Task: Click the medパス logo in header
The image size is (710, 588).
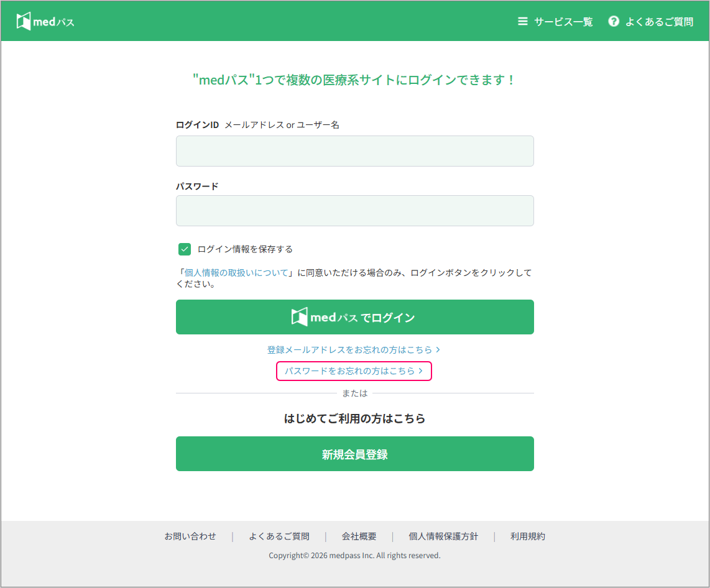Action: pos(45,21)
